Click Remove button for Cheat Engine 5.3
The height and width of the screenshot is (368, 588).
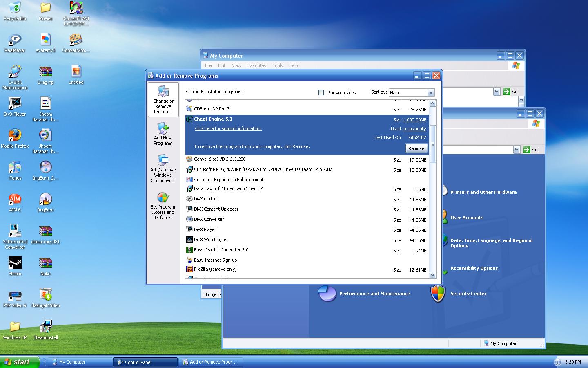416,148
